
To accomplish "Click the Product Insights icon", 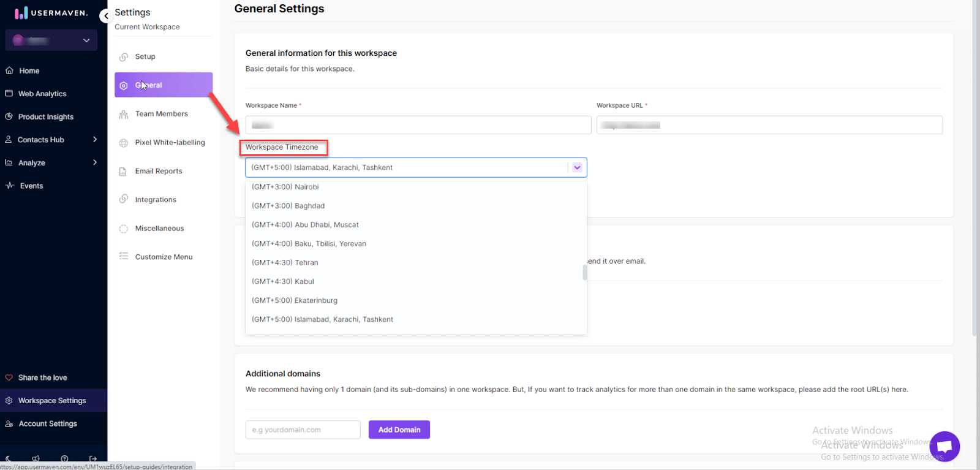I will tap(9, 116).
